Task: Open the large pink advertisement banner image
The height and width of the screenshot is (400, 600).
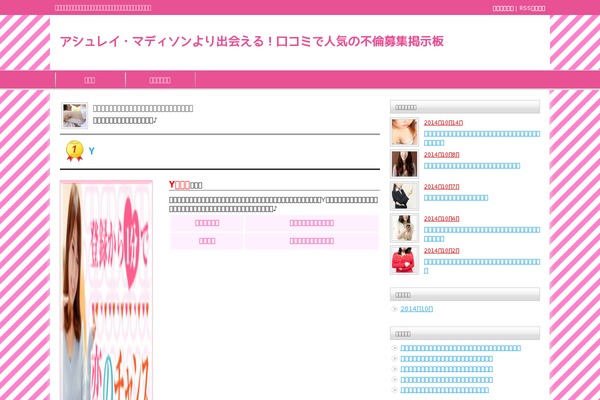Action: (x=106, y=290)
